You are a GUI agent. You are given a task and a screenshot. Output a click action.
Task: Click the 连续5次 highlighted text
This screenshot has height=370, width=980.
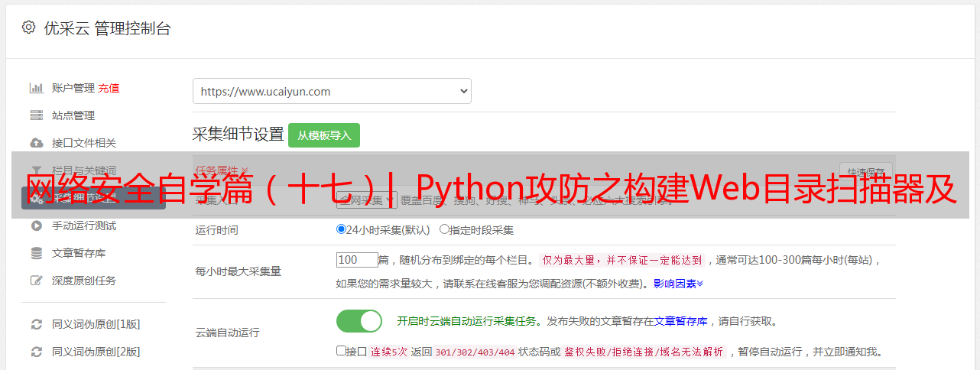[x=389, y=352]
